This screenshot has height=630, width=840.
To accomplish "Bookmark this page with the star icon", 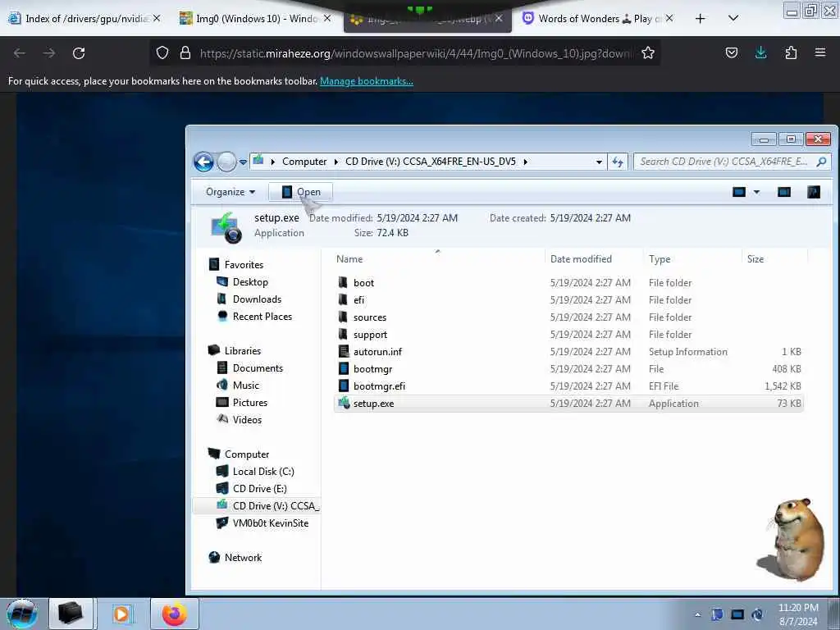I will [648, 53].
